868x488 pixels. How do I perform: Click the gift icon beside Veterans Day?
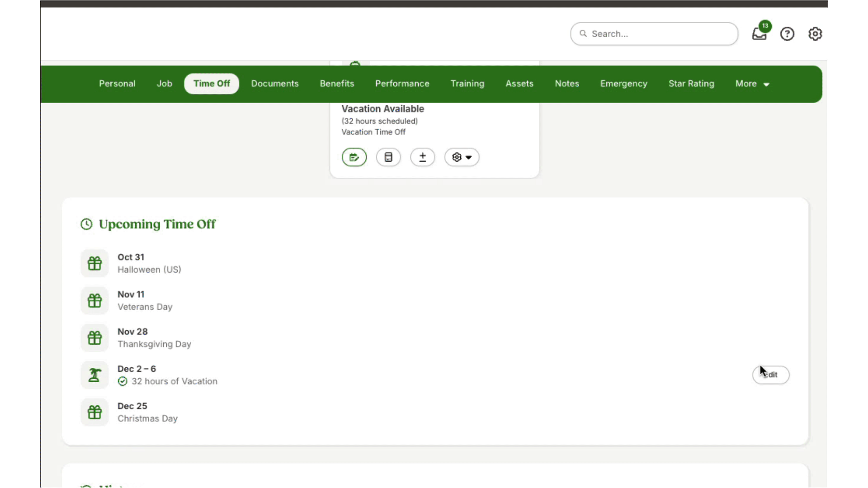[94, 300]
